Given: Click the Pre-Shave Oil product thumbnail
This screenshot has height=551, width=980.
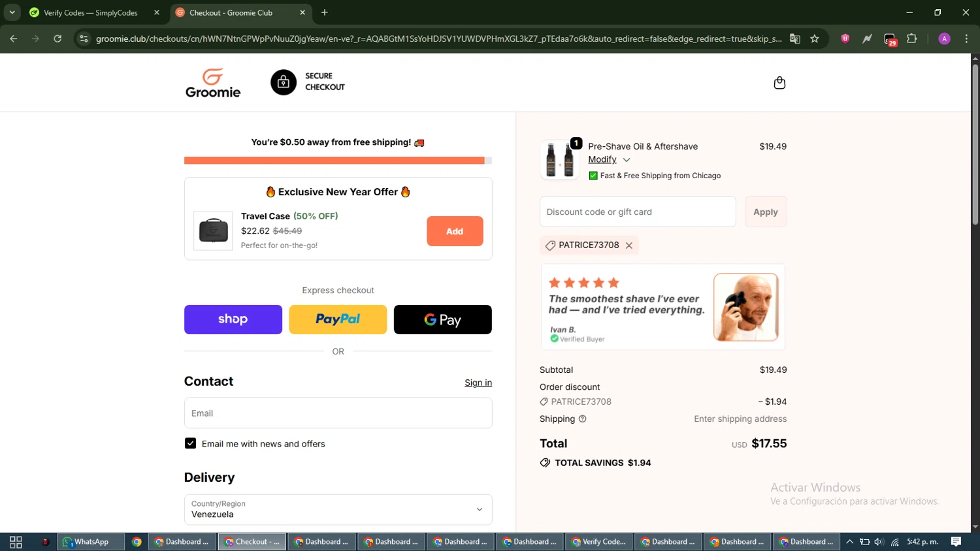Looking at the screenshot, I should coord(560,159).
